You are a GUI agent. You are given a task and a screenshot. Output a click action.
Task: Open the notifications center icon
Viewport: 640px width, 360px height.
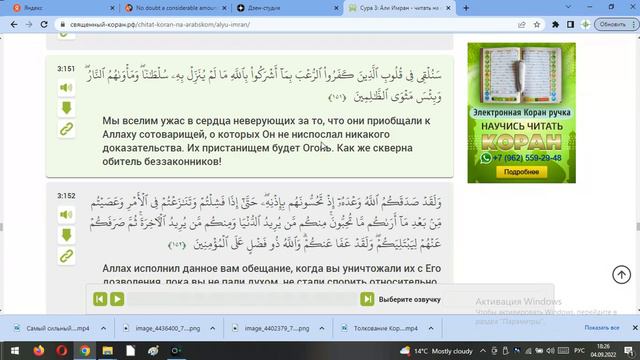click(628, 351)
